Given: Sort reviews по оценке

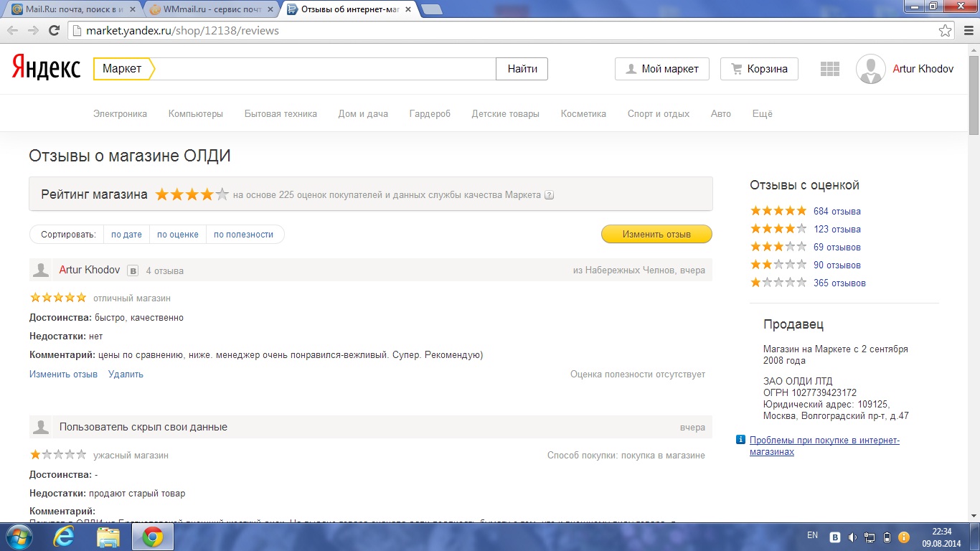Looking at the screenshot, I should tap(178, 235).
